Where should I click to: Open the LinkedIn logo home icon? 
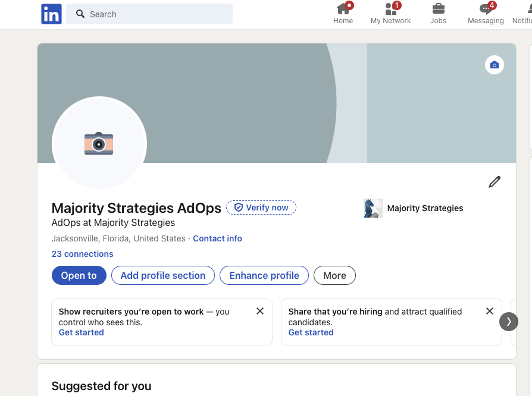(51, 14)
